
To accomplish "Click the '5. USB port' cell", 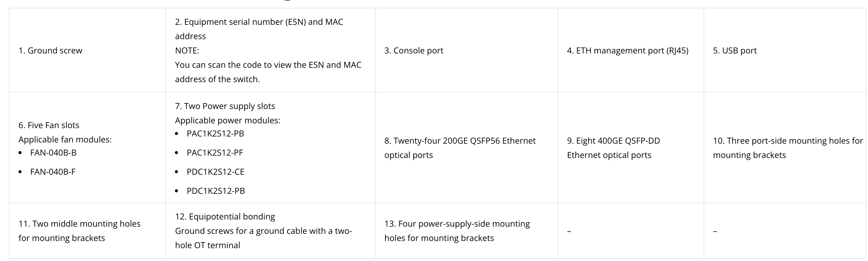I will coord(735,50).
